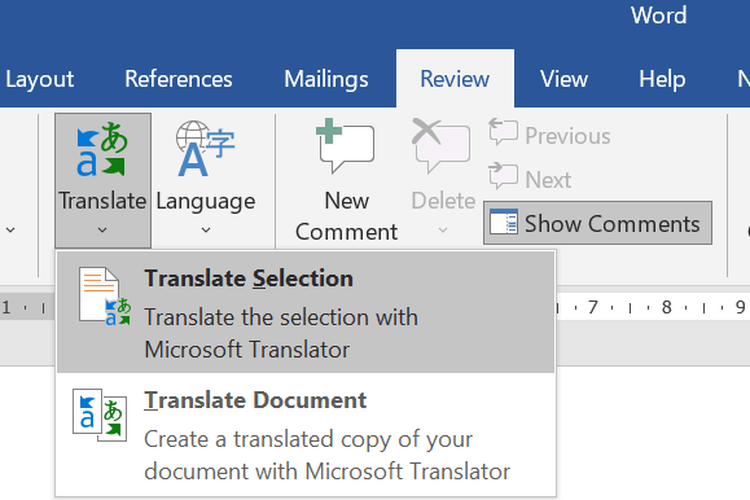Expand the Language dropdown arrow
750x500 pixels.
pos(206,230)
